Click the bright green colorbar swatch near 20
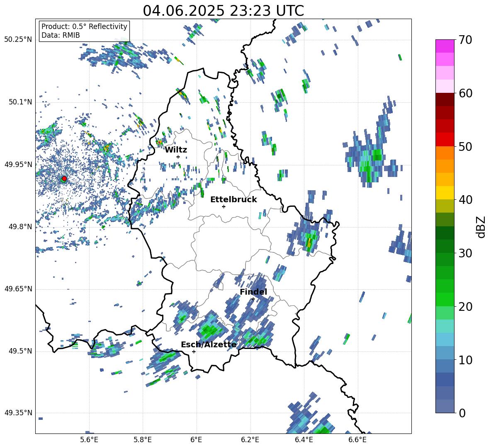 pyautogui.click(x=445, y=299)
